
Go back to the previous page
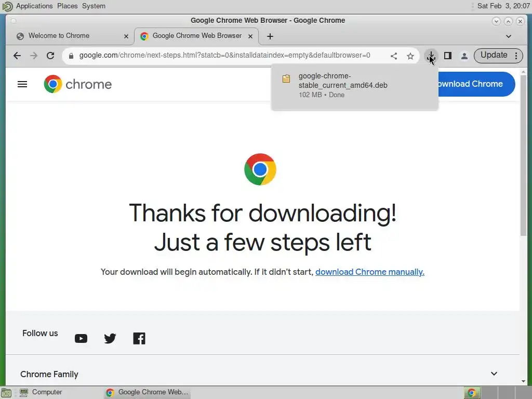[x=17, y=56]
